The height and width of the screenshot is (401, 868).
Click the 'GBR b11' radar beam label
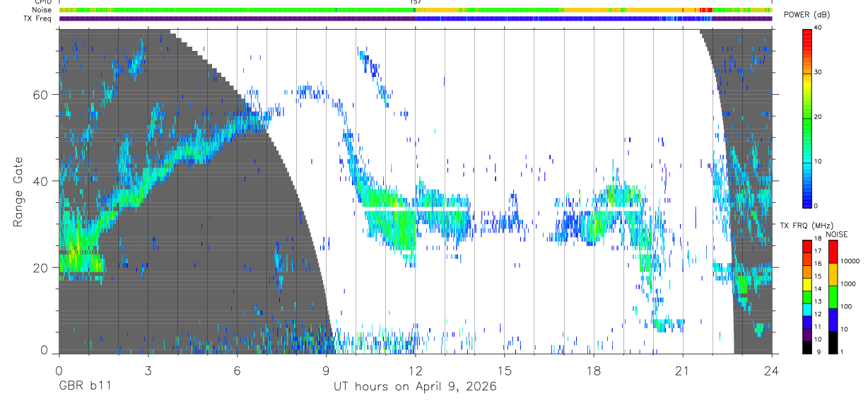coord(84,387)
